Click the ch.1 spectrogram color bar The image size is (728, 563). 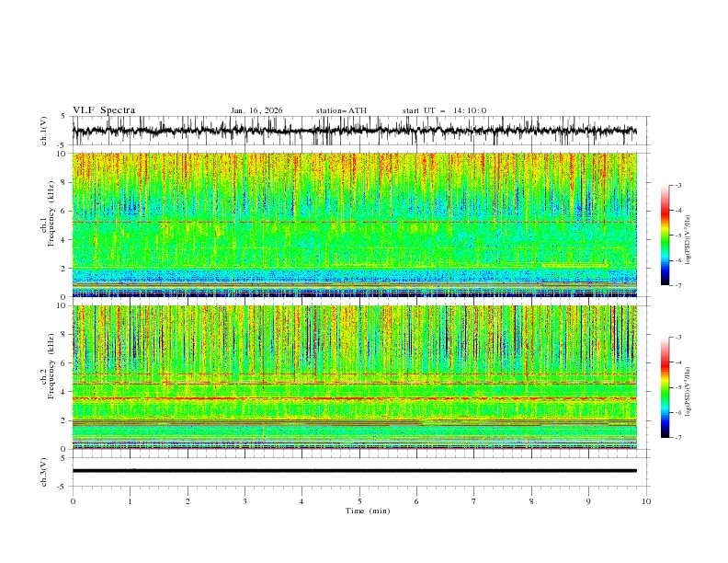point(665,236)
